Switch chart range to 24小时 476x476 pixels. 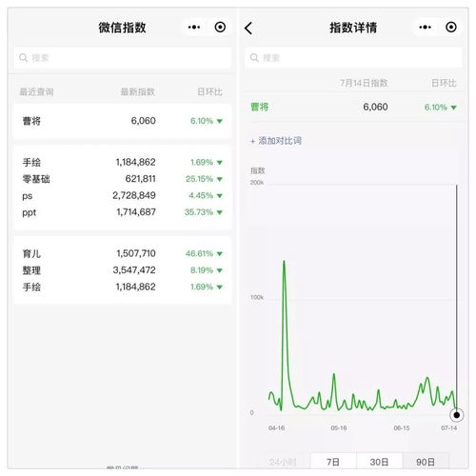pos(283,462)
